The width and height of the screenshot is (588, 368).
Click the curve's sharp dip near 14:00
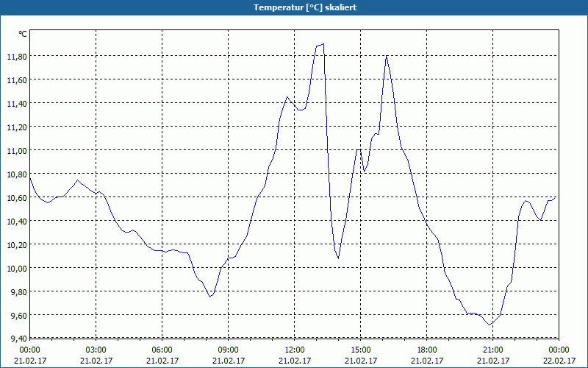(x=338, y=258)
